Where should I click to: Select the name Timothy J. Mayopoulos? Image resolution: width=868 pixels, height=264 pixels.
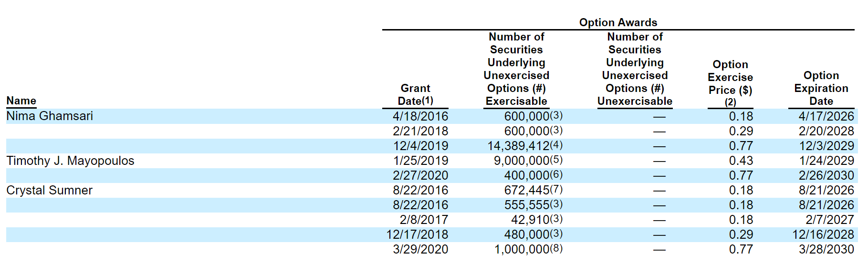pos(70,161)
